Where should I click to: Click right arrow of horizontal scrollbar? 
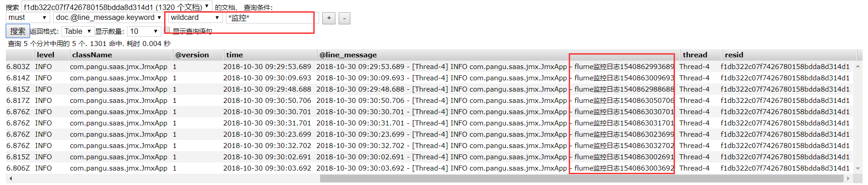point(849,179)
